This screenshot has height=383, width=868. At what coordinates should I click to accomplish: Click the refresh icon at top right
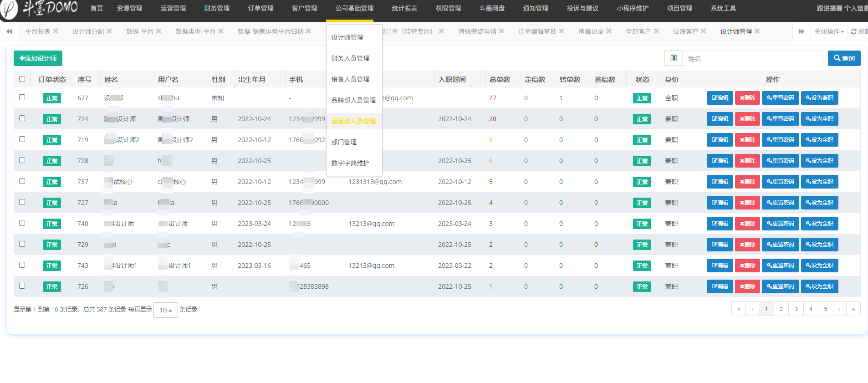(853, 31)
